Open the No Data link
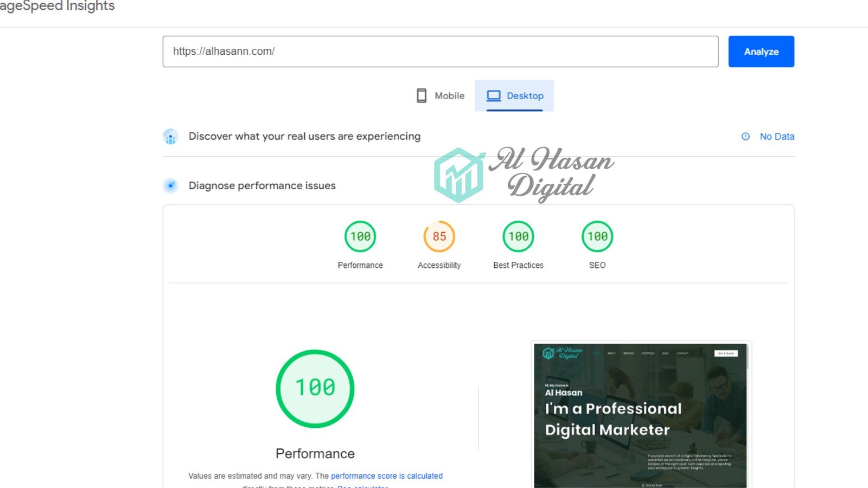 coord(777,137)
